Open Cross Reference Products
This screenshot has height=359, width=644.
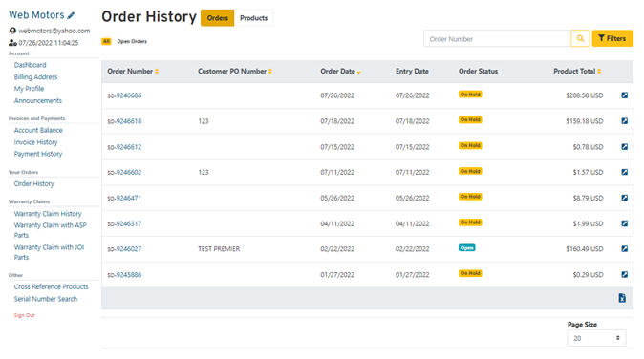pos(51,286)
